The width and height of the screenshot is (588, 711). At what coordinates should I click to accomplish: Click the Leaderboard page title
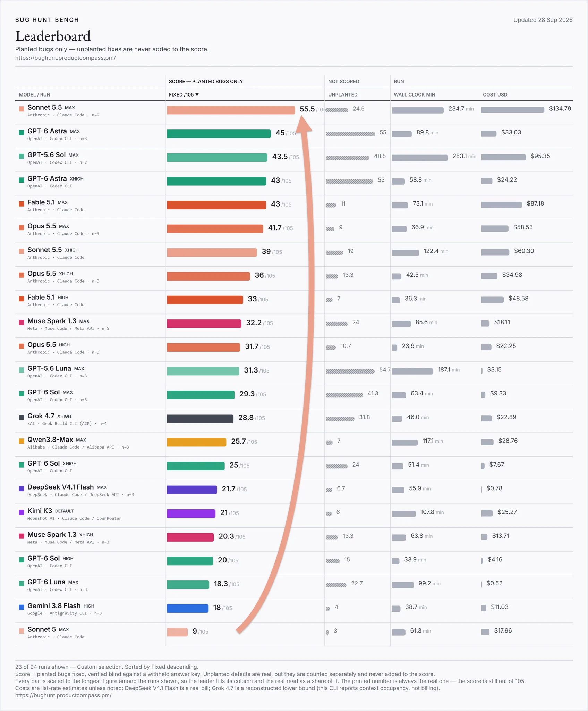(x=53, y=36)
